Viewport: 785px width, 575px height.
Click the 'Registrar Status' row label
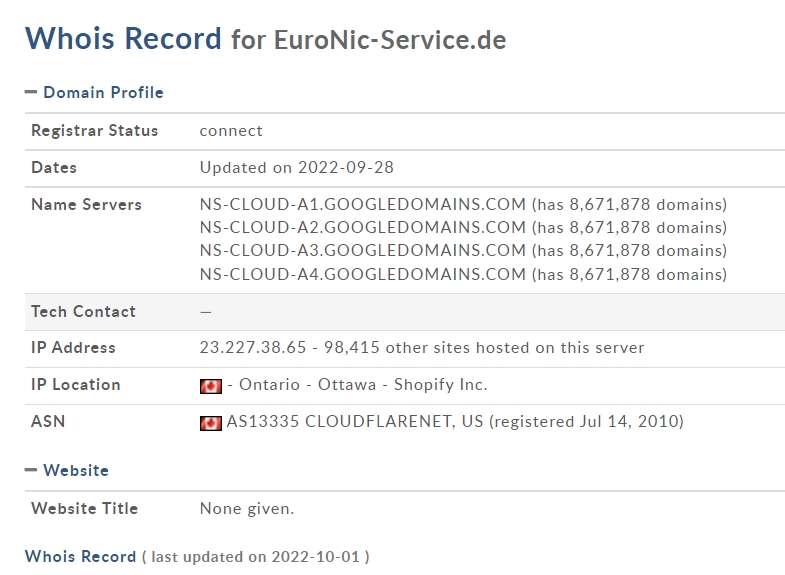(95, 131)
